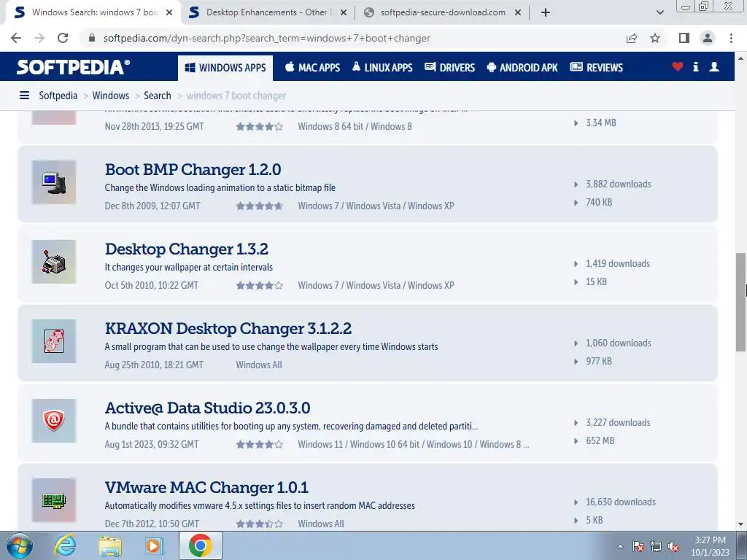This screenshot has width=747, height=560.
Task: Go to the Softpedia breadcrumb link
Action: (58, 96)
